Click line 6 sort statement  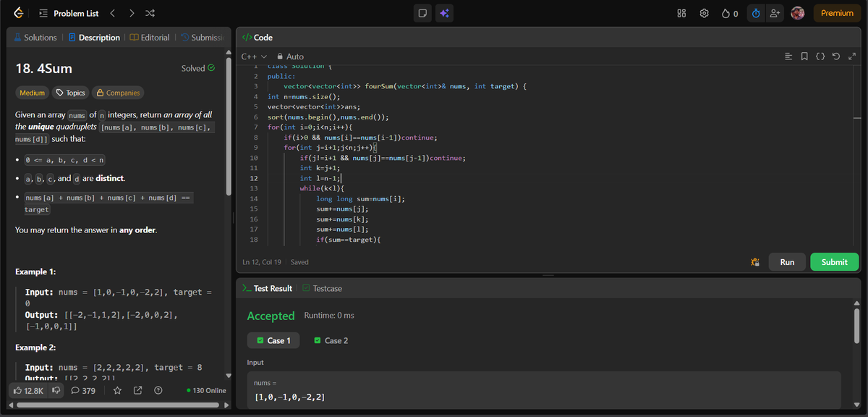tap(328, 117)
